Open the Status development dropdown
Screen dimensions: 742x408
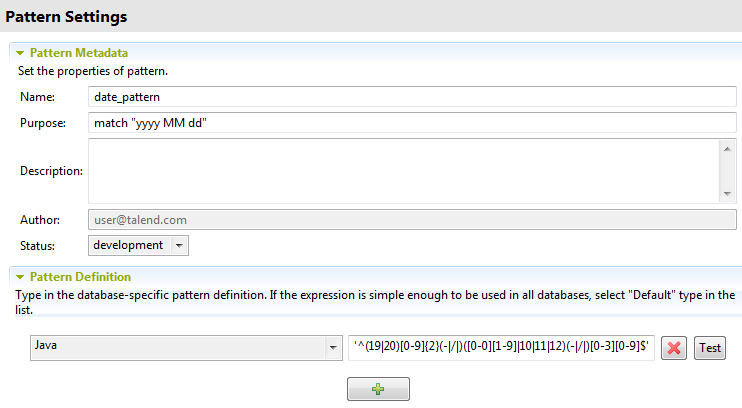pyautogui.click(x=179, y=245)
